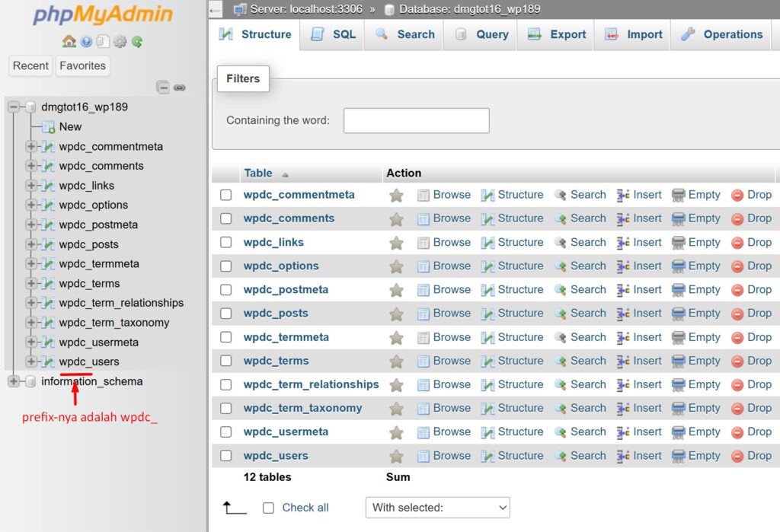This screenshot has width=780, height=532.
Task: Click the Containing the word filter field
Action: [x=417, y=121]
